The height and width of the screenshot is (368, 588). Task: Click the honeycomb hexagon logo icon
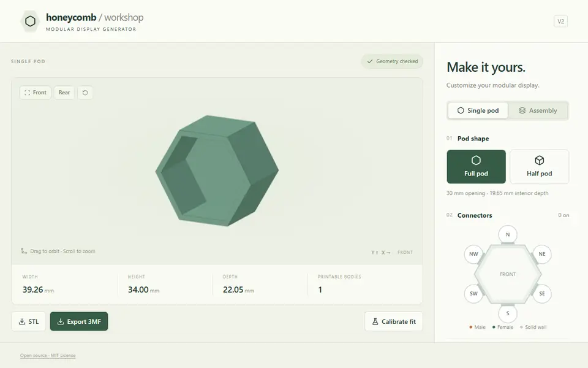click(x=30, y=21)
